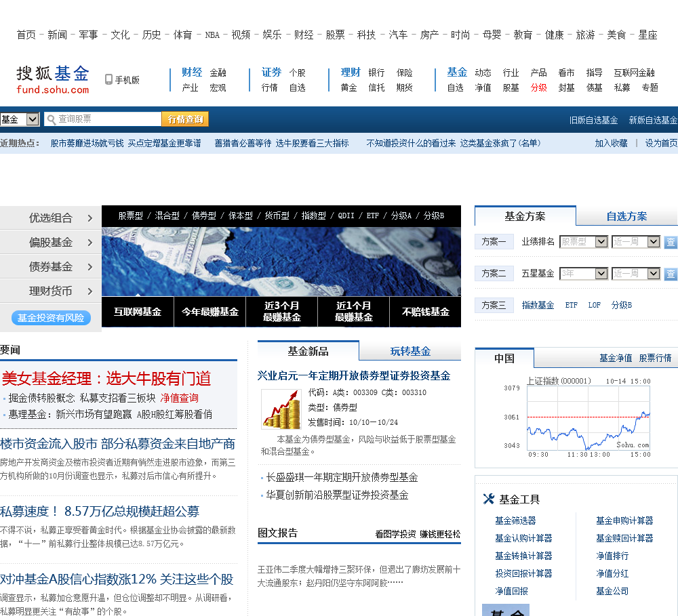The height and width of the screenshot is (616, 678).
Task: Click the red 净值查询 link
Action: 179,398
